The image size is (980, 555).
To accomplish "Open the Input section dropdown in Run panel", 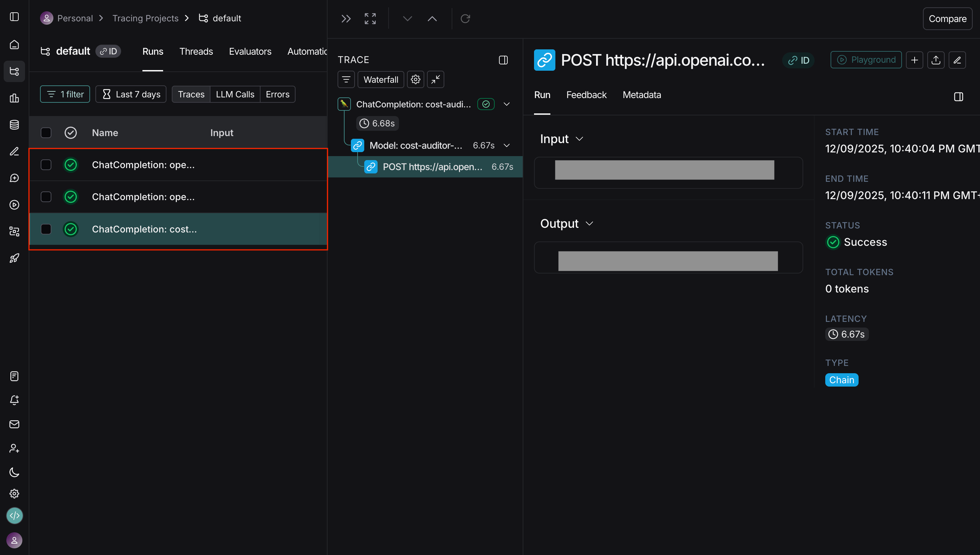I will tap(580, 138).
